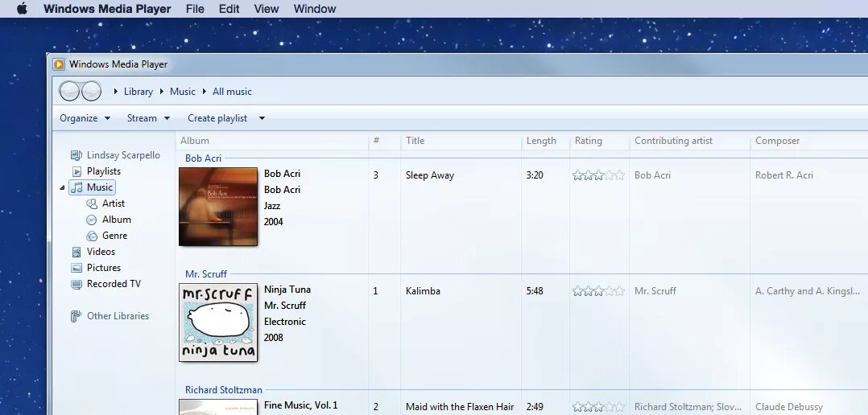Screen dimensions: 868x415
Task: Open the Recorded TV library
Action: 114,283
